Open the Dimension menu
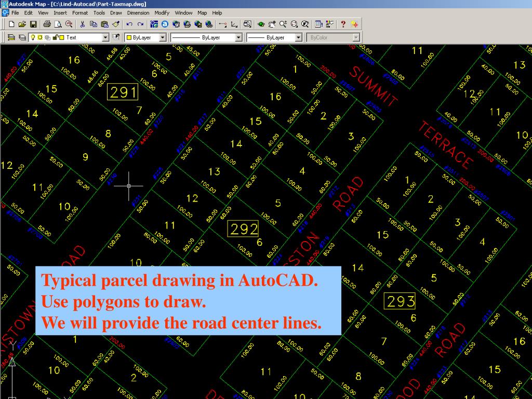Screen dimensions: 532x399 138,13
